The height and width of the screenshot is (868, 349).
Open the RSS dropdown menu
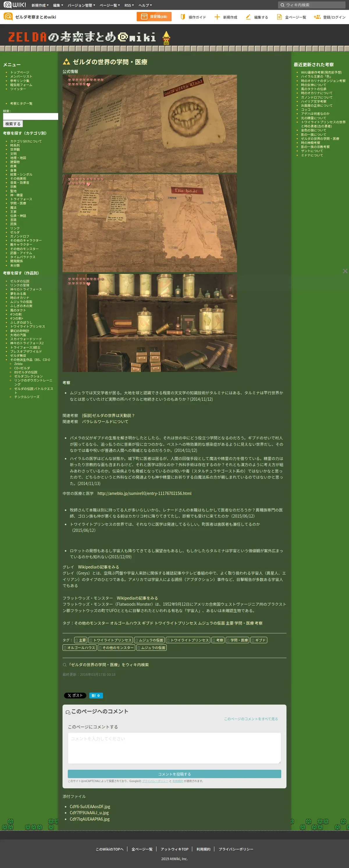129,5
